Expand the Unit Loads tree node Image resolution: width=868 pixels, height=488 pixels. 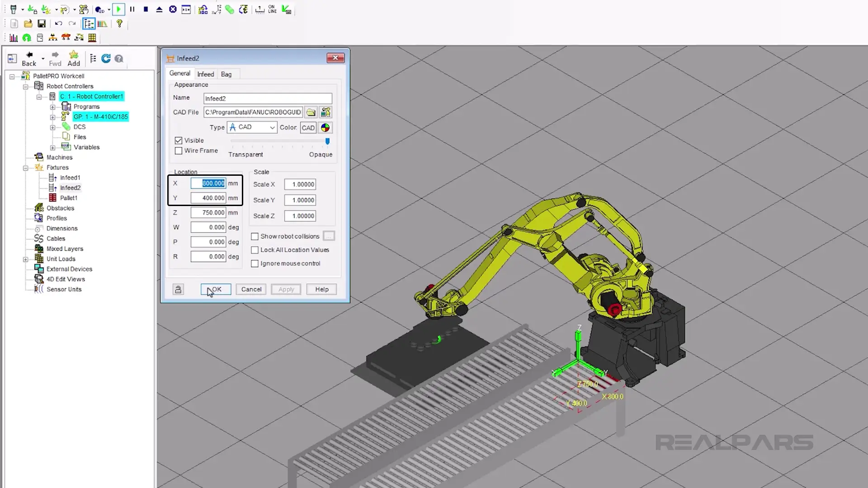tap(26, 259)
